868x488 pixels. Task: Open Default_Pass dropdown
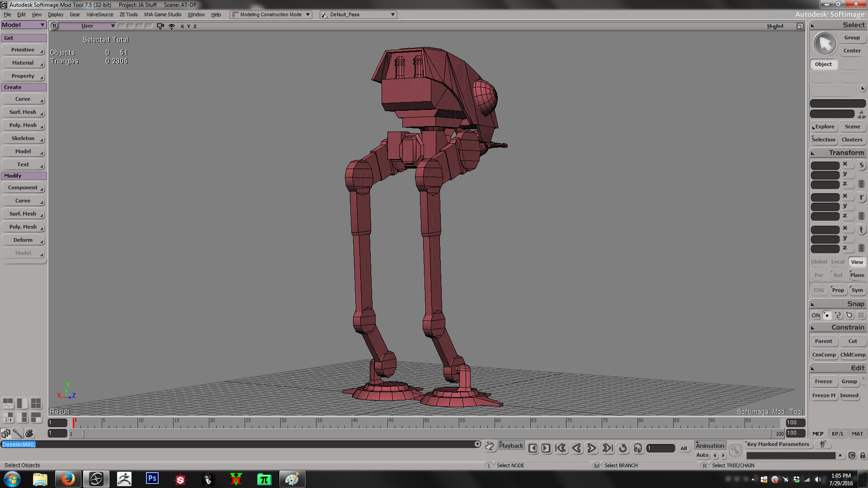(x=358, y=14)
